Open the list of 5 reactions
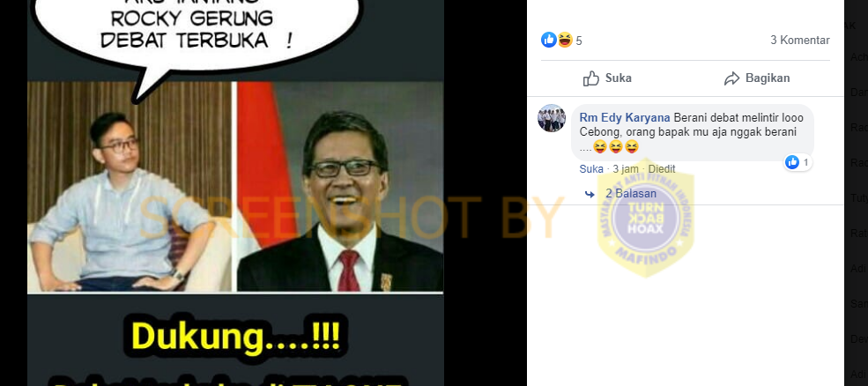Screen dimensions: 868x386 [x=579, y=41]
